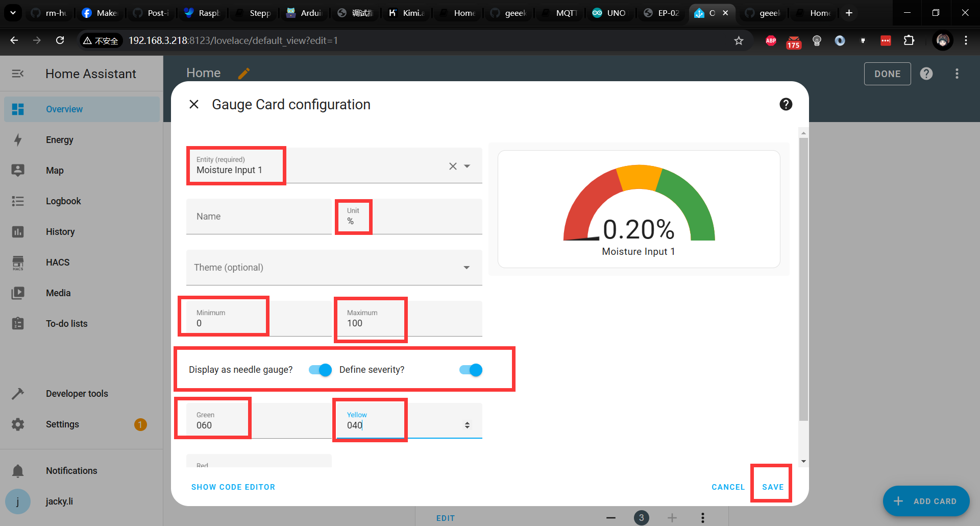Screen dimensions: 980x526
Task: Click the plus icon on background card
Action: [672, 518]
